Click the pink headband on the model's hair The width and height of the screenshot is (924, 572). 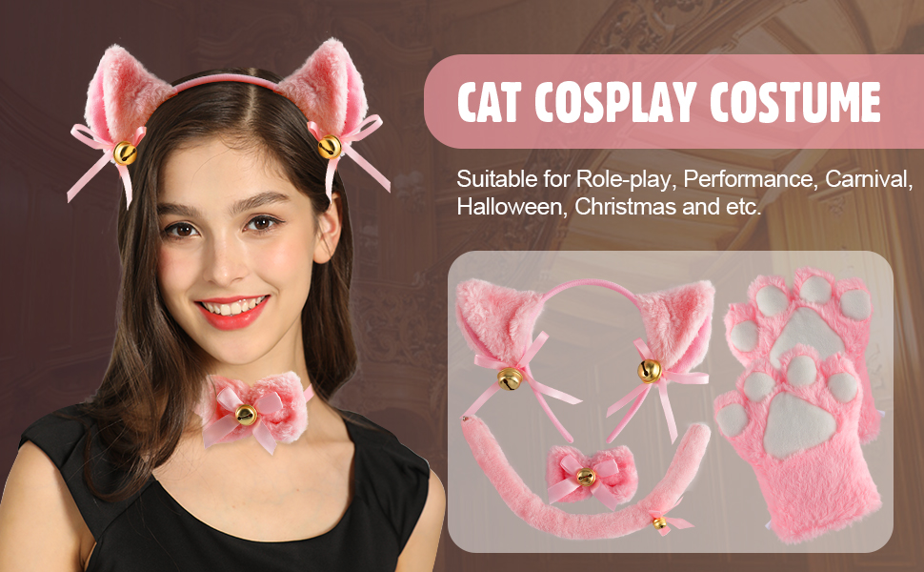[x=227, y=82]
